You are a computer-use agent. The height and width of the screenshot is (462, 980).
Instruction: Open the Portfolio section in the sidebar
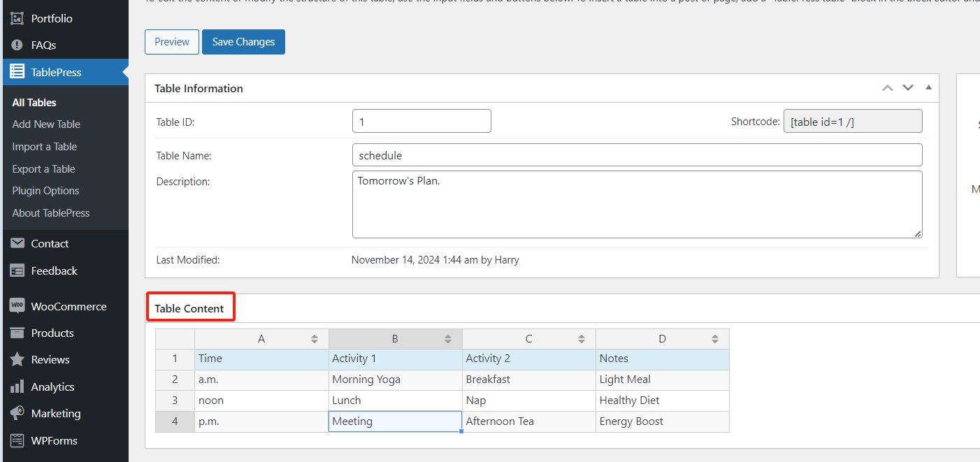click(42, 17)
